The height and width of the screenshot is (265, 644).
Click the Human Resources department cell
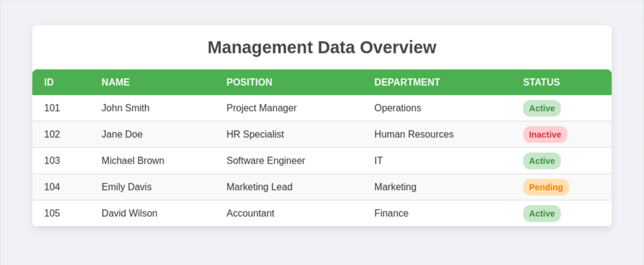pyautogui.click(x=414, y=135)
